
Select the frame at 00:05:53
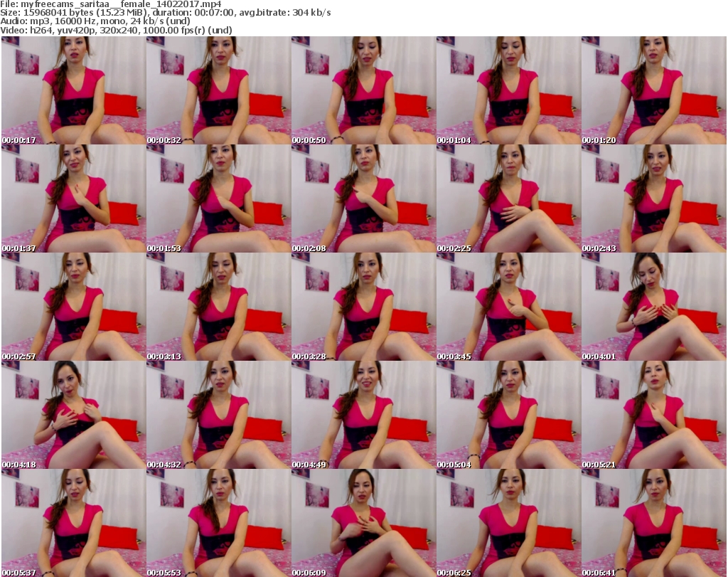[218, 523]
